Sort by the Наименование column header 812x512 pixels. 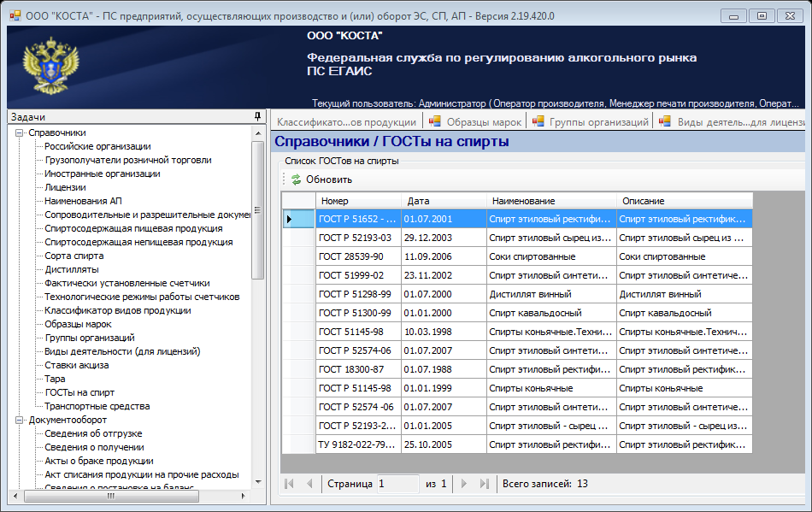tap(551, 201)
